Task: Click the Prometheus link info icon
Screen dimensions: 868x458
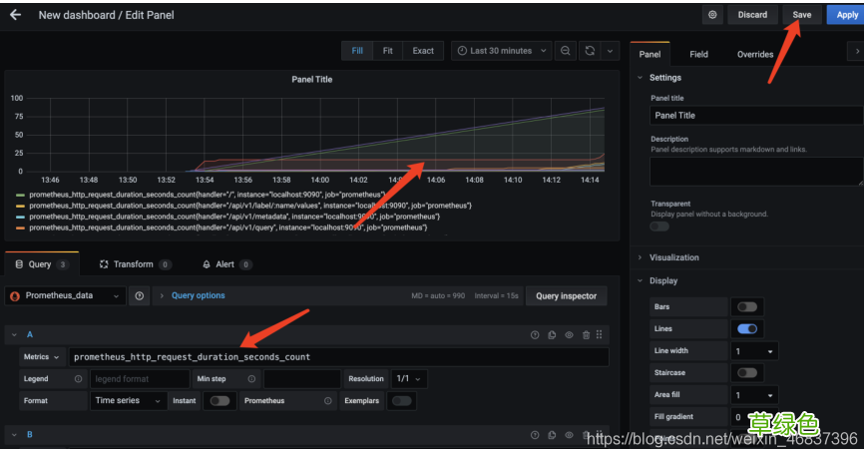Action: [328, 401]
